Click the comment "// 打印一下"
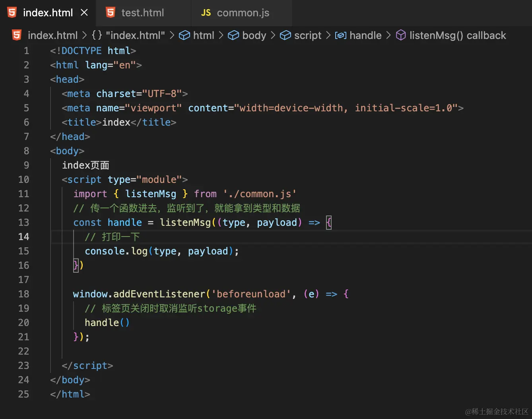 pyautogui.click(x=112, y=237)
